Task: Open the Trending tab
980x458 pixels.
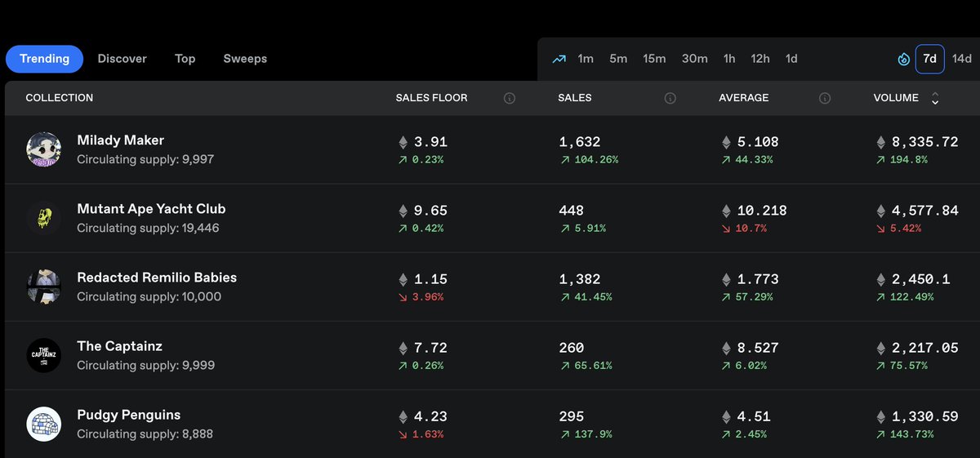Action: point(44,59)
